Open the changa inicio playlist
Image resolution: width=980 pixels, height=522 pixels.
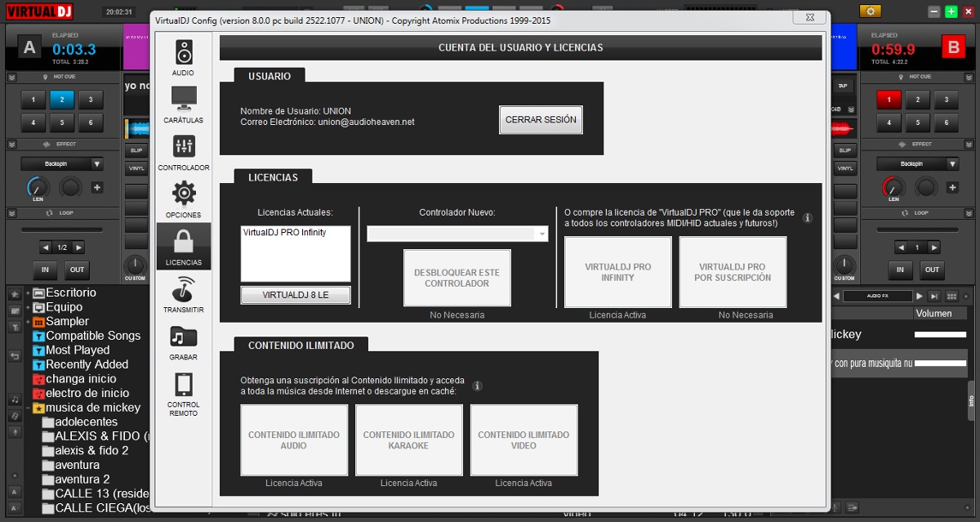coord(73,379)
